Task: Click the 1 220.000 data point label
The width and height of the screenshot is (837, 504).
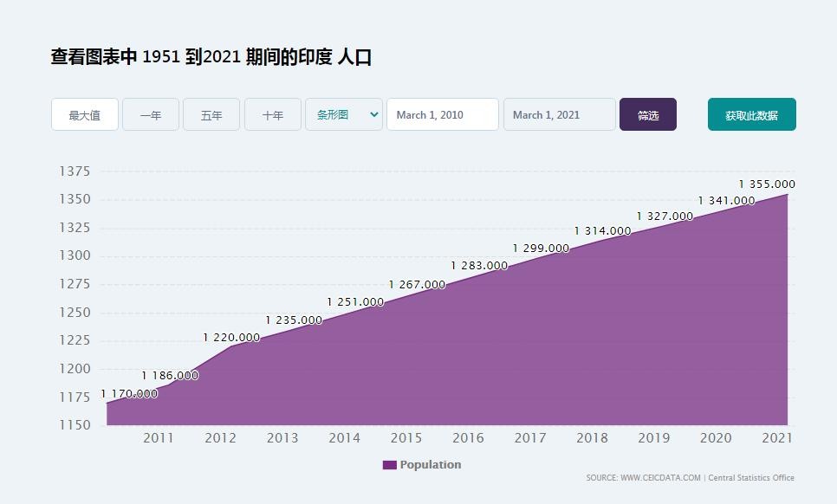Action: pyautogui.click(x=231, y=338)
